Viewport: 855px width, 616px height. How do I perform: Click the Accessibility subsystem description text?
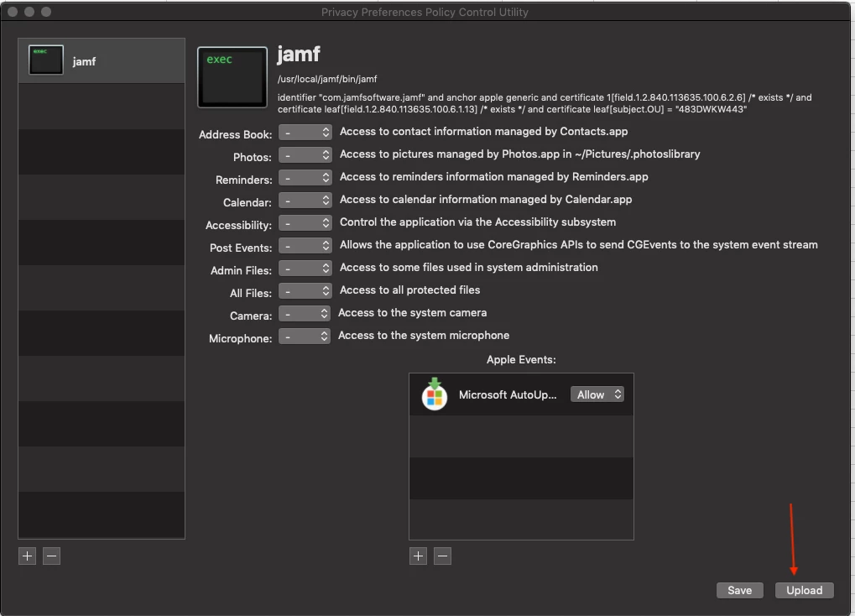click(477, 222)
